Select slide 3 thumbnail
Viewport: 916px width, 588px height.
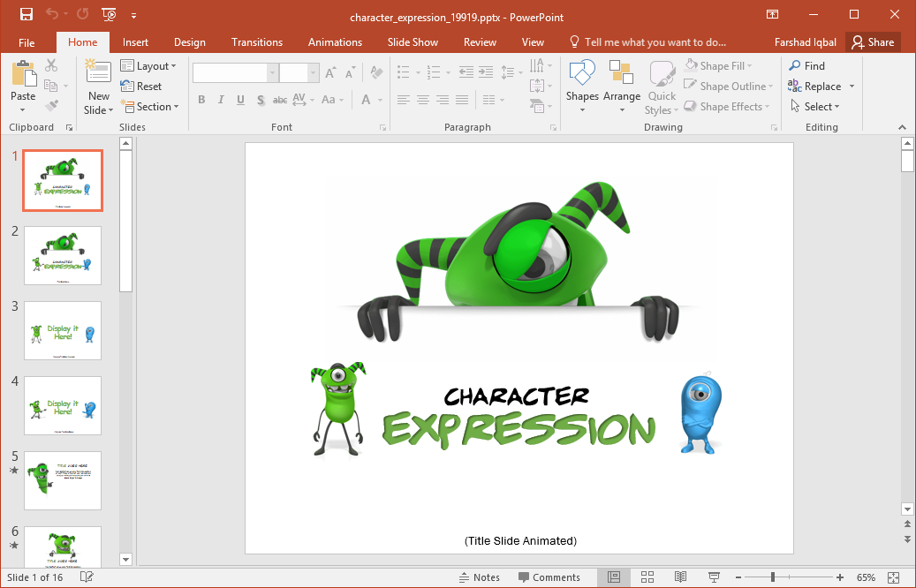63,331
